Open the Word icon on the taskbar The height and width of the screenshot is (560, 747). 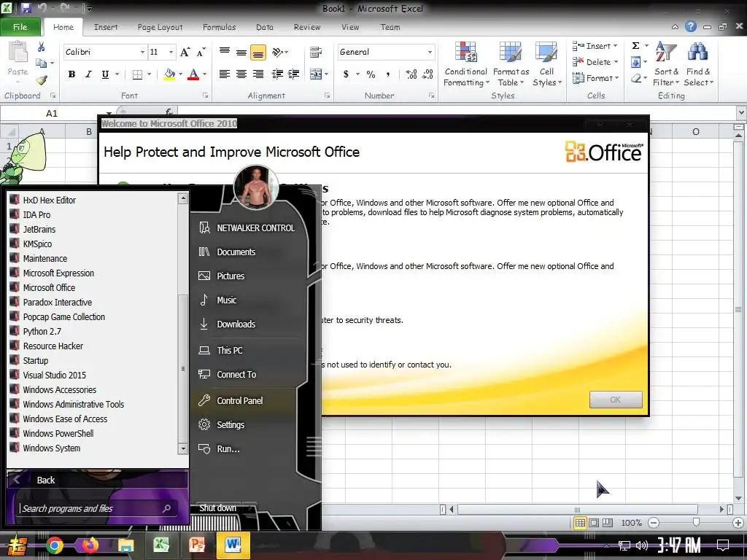coord(233,545)
